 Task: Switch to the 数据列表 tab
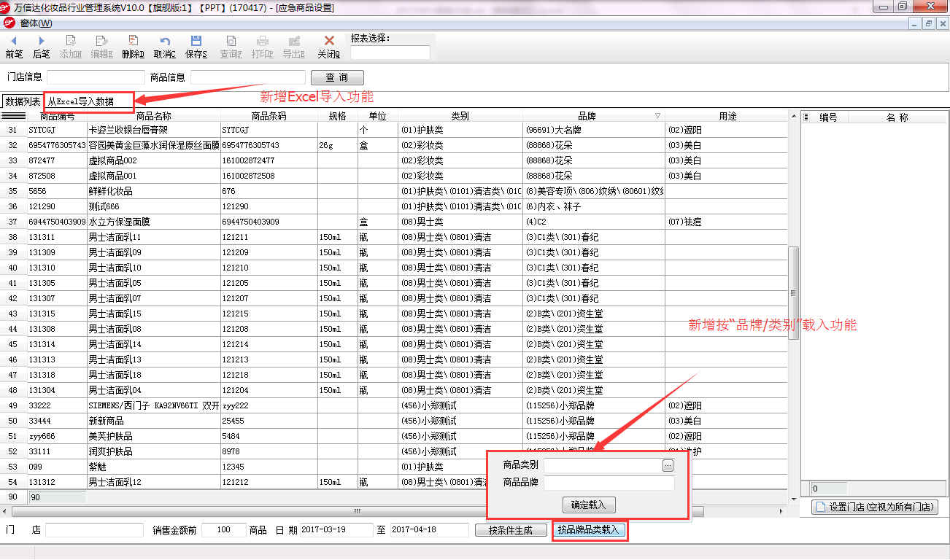23,101
